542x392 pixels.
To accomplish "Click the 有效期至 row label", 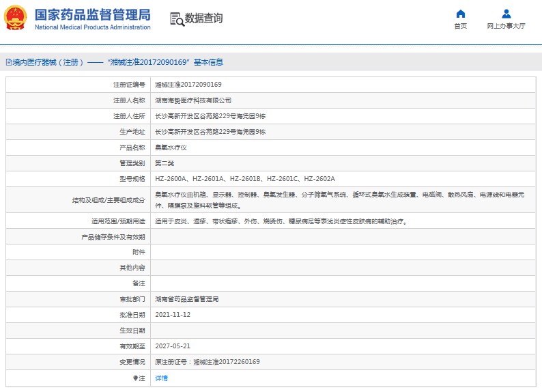I will tap(132, 346).
